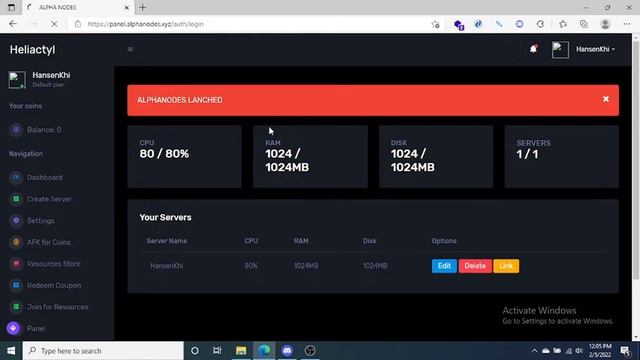Open the Windows notification center
640x360 pixels.
coord(625,351)
